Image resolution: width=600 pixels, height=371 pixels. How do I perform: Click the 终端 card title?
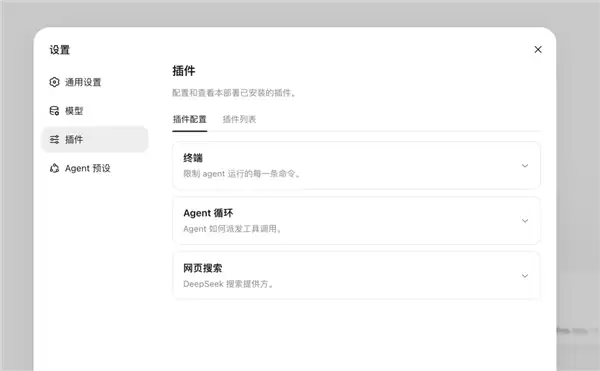[193, 158]
